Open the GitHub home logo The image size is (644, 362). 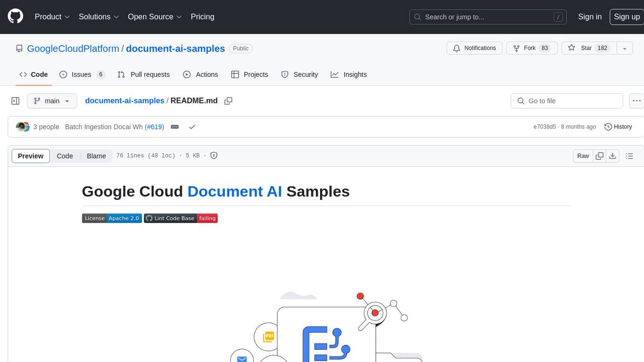coord(15,17)
